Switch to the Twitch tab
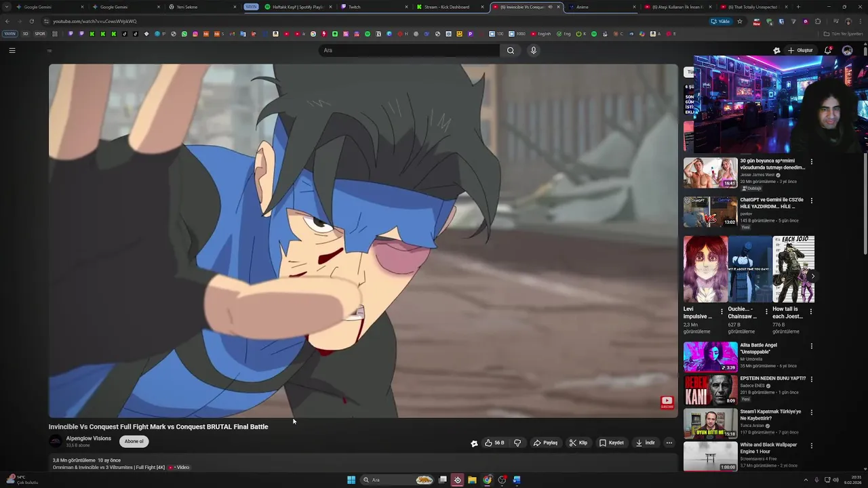Viewport: 868px width, 488px height. [x=373, y=7]
